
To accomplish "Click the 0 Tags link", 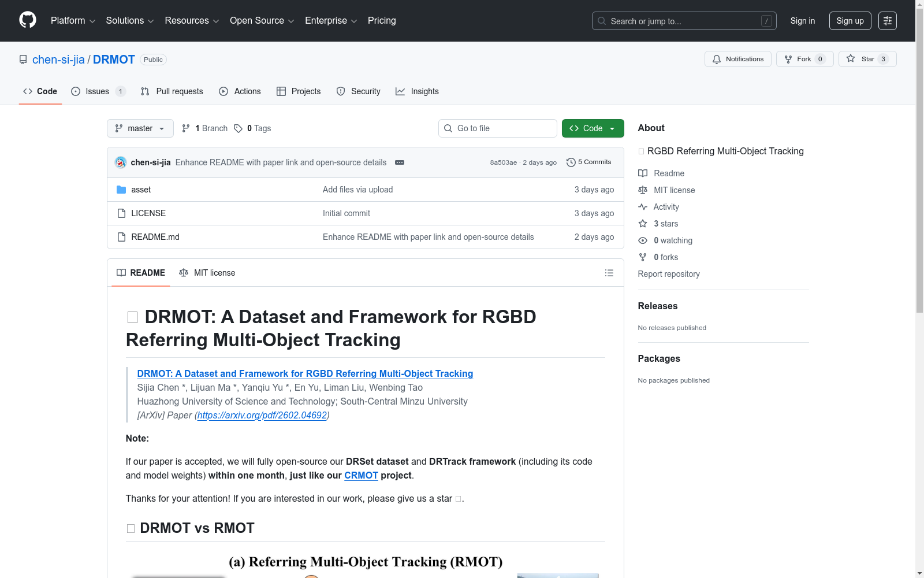I will 252,128.
